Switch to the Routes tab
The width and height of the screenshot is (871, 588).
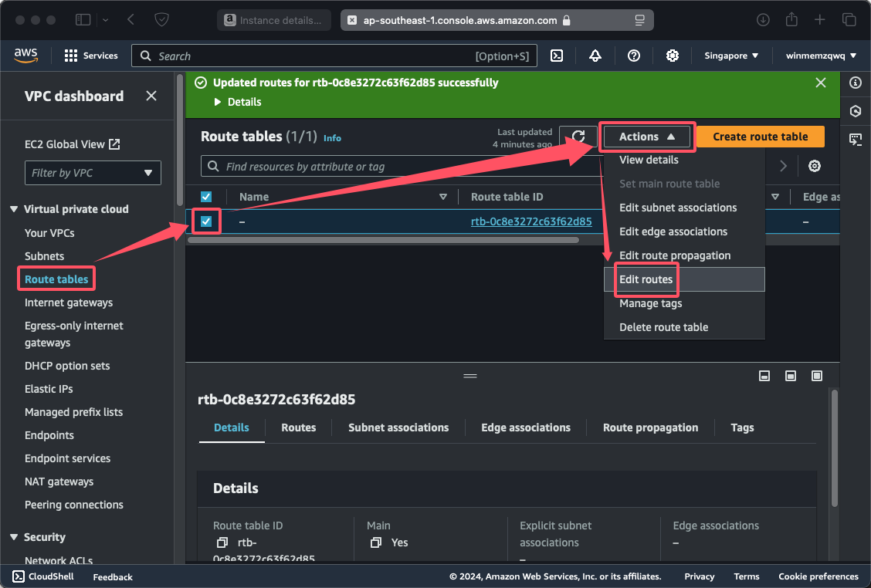[298, 427]
